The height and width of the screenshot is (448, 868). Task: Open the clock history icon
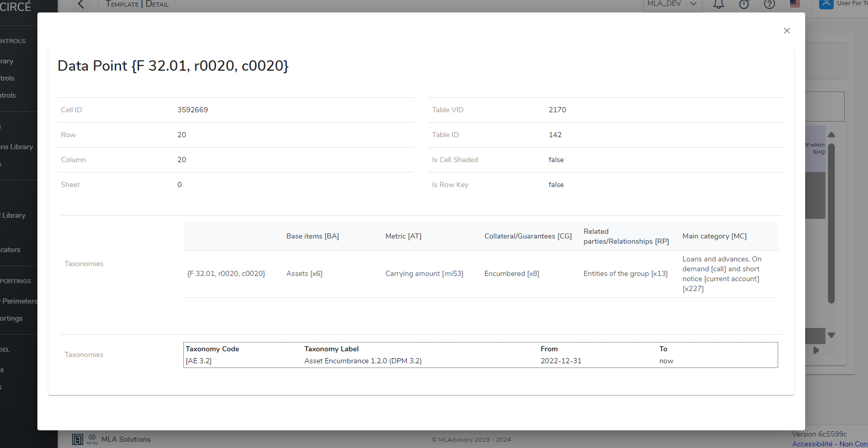(744, 4)
